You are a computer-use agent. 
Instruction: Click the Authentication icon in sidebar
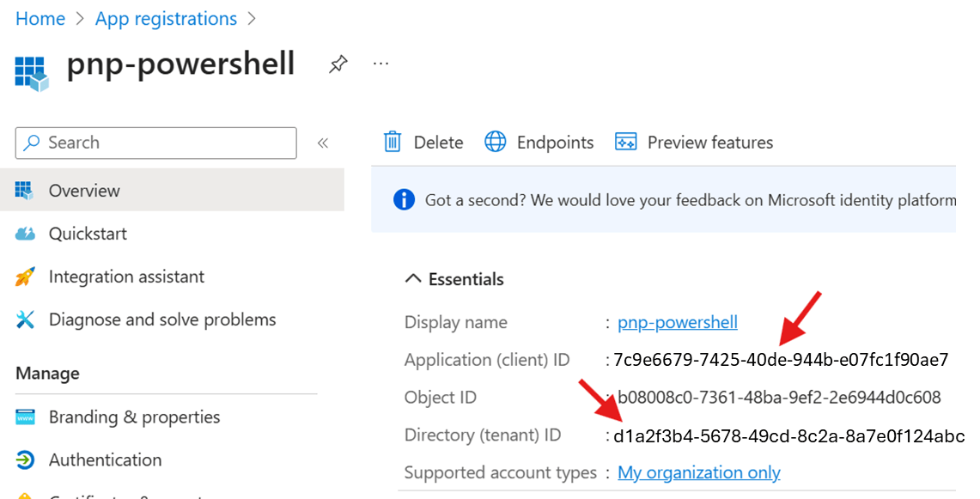(x=25, y=460)
